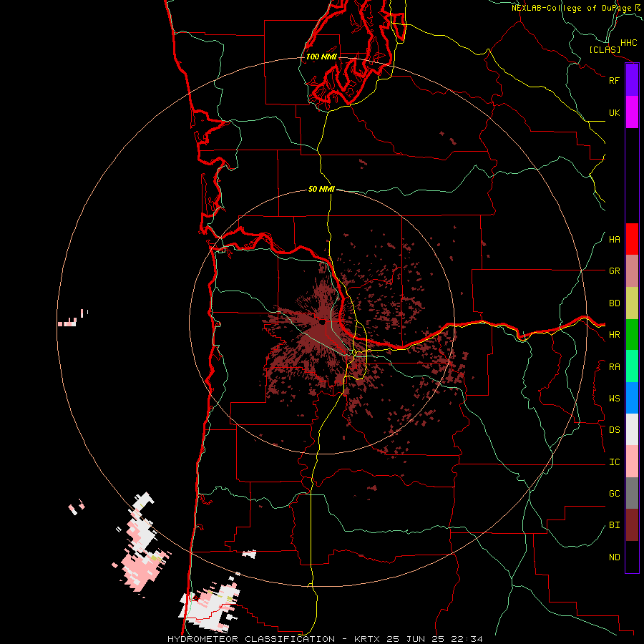Click the KRTX station identifier
The image size is (644, 644).
pyautogui.click(x=368, y=639)
